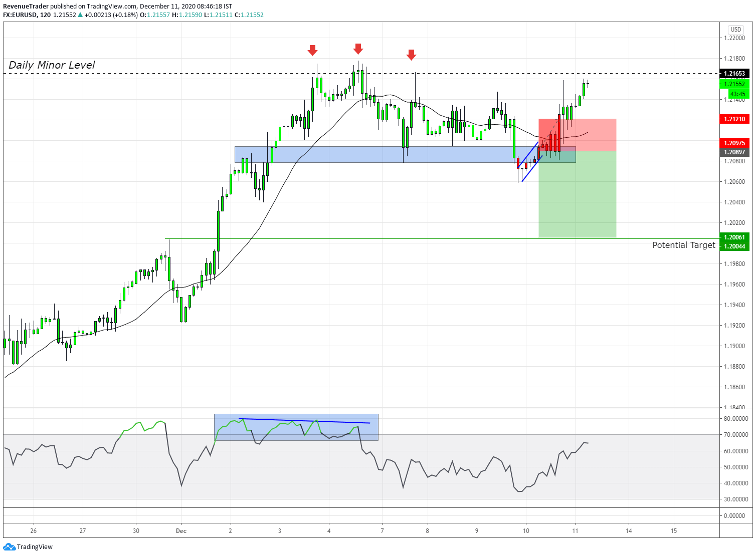Click the '10' date on time axis

(526, 531)
